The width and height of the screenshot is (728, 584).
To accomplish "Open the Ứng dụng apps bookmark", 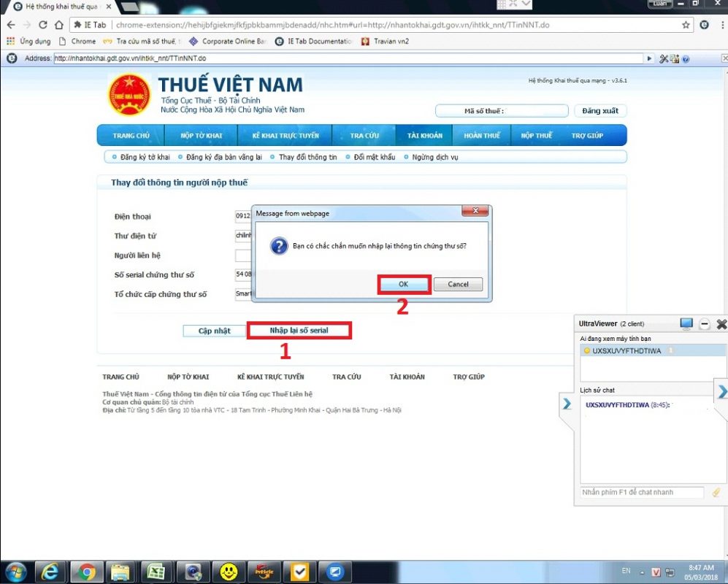I will 28,42.
